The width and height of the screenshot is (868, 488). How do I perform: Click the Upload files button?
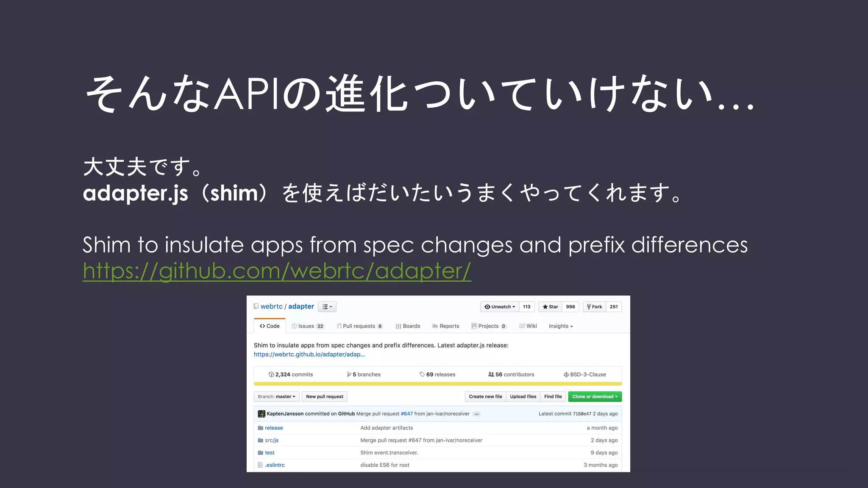pyautogui.click(x=523, y=396)
